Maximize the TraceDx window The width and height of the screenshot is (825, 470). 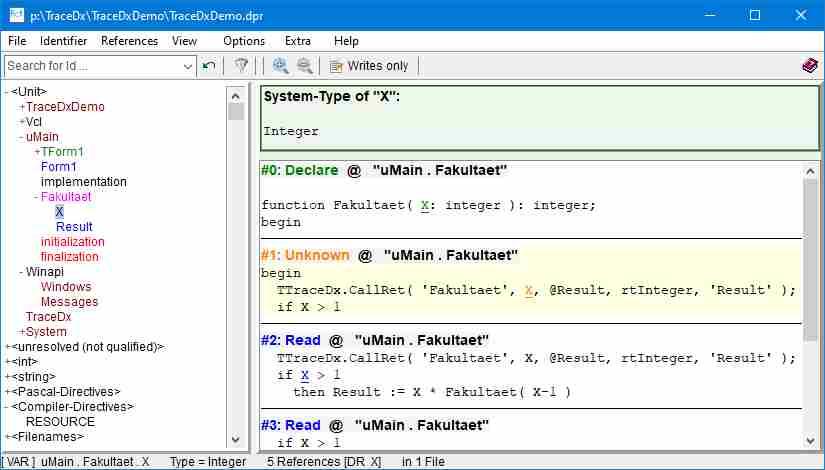point(755,15)
